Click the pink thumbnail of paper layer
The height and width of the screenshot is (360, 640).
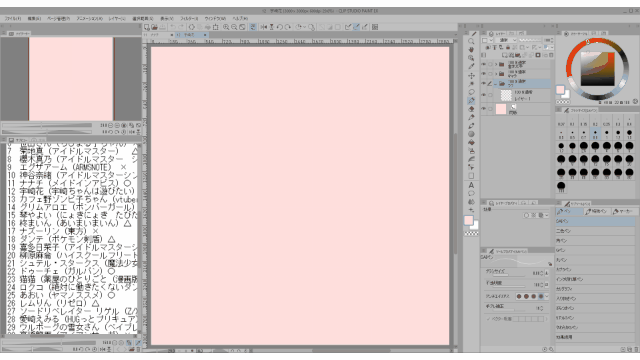[501, 109]
